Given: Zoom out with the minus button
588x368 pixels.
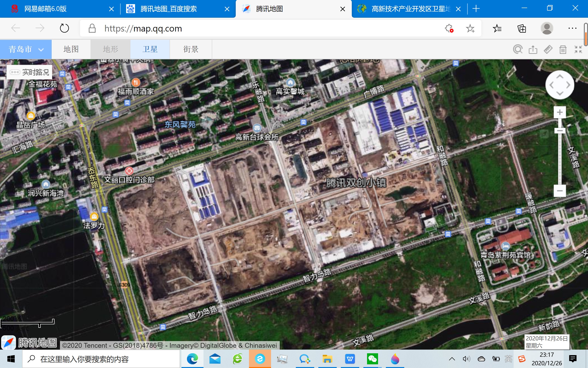Looking at the screenshot, I should (560, 191).
